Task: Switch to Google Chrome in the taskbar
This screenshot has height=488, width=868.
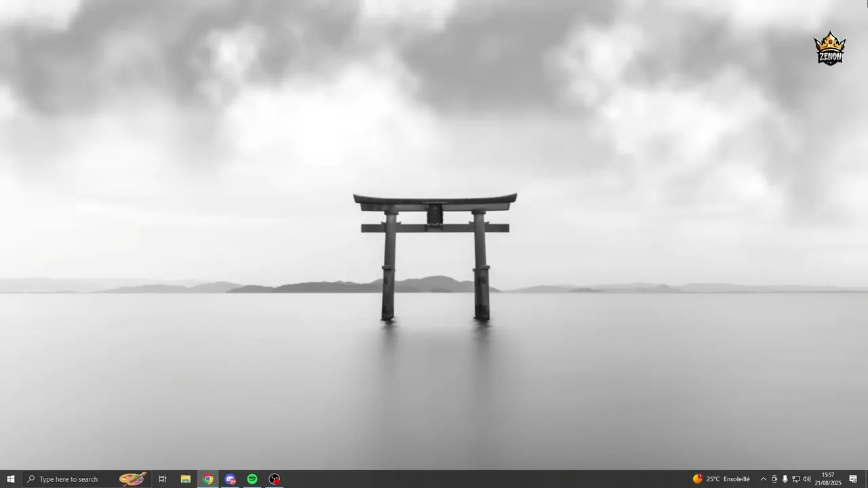Action: pos(208,479)
